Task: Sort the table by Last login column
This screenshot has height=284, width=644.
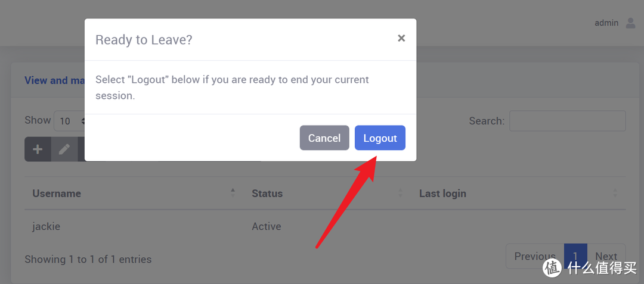Action: point(442,194)
